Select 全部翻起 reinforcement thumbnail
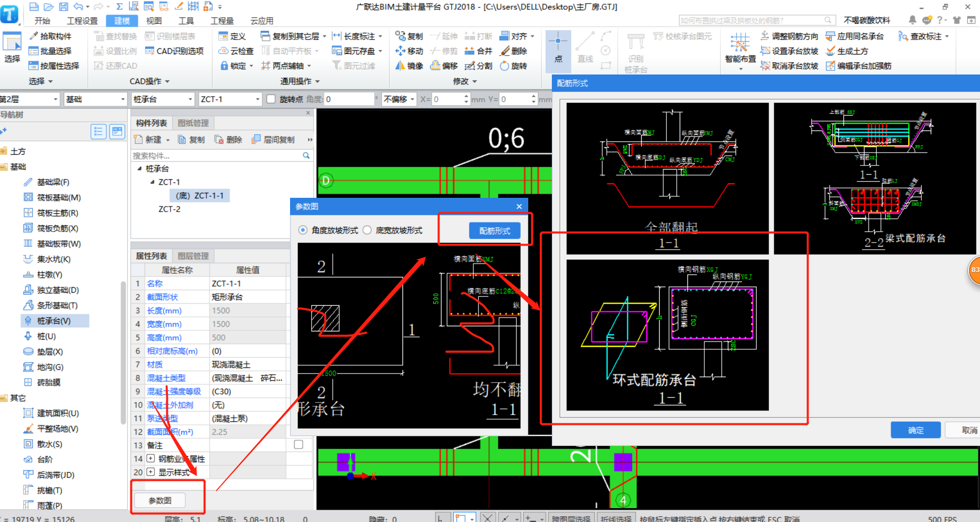The image size is (980, 522). 667,178
